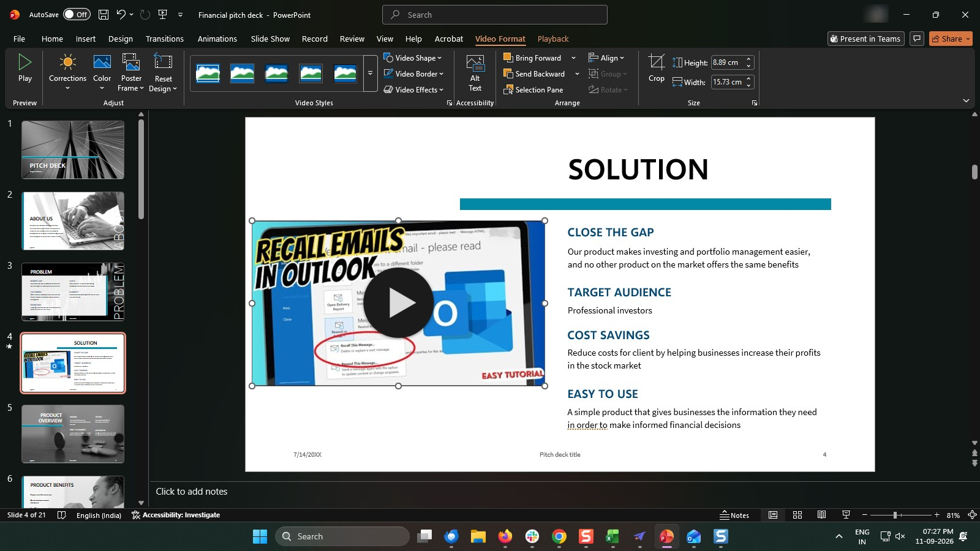Switch to Slide Sorter view
The height and width of the screenshot is (551, 980).
797,515
